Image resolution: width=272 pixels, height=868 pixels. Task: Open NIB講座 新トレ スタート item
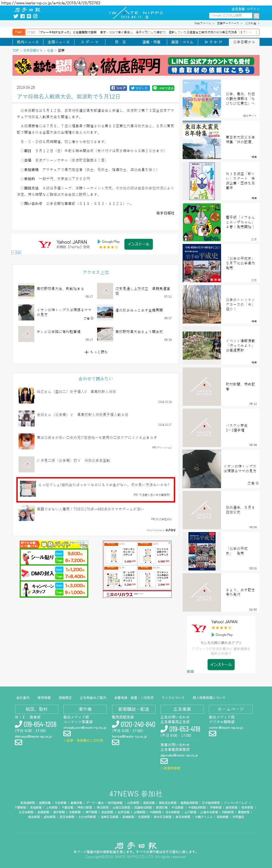[240, 181]
